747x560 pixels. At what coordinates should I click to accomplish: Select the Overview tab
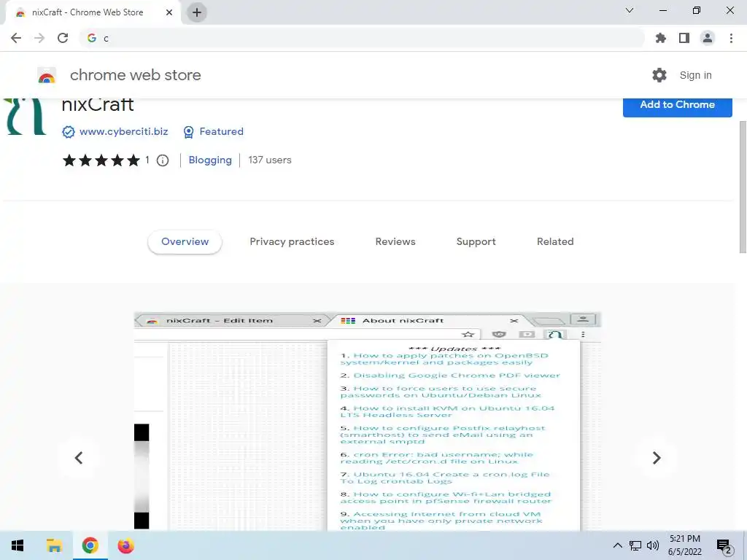[x=185, y=242]
